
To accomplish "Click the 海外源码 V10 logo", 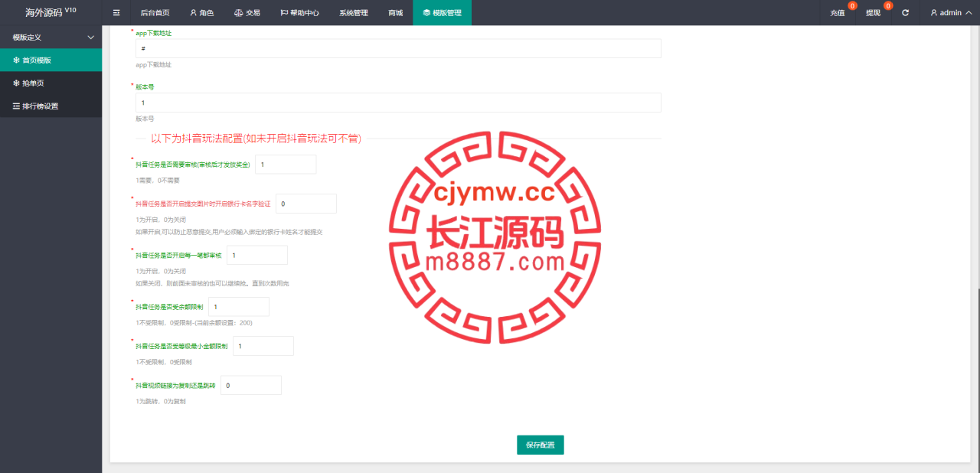I will [51, 12].
